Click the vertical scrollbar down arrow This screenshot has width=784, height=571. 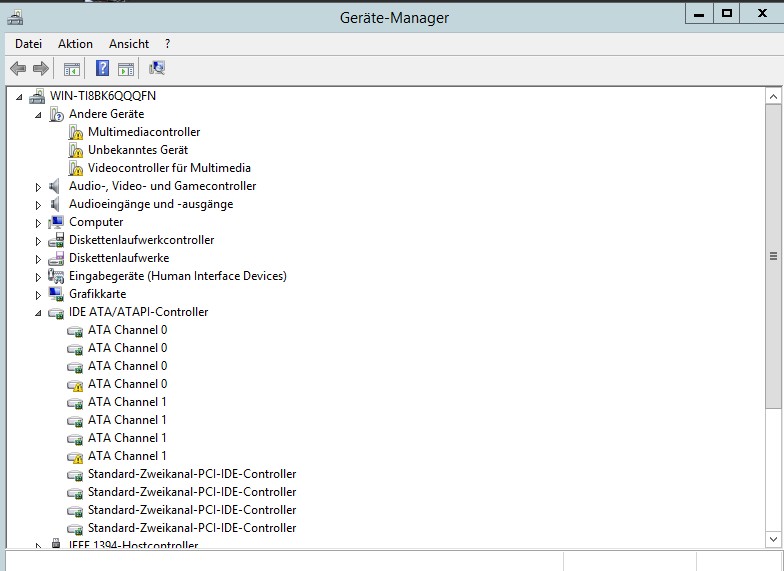click(x=773, y=540)
